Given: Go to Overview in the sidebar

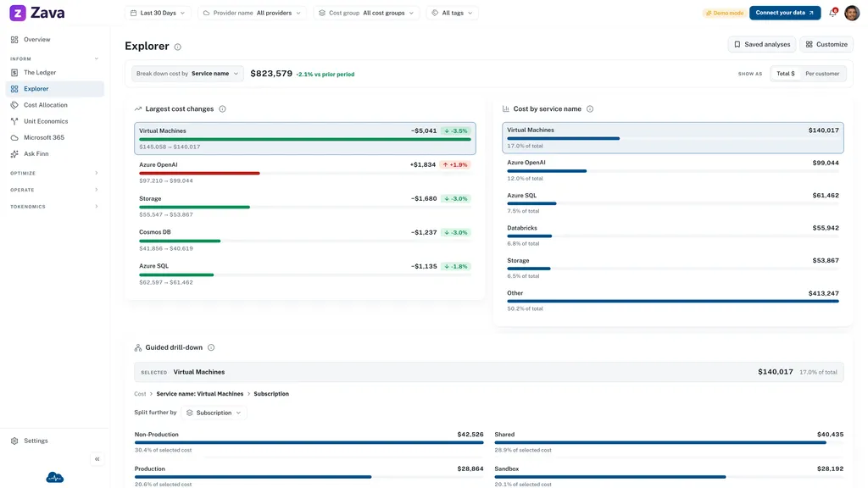Looking at the screenshot, I should pos(55,40).
